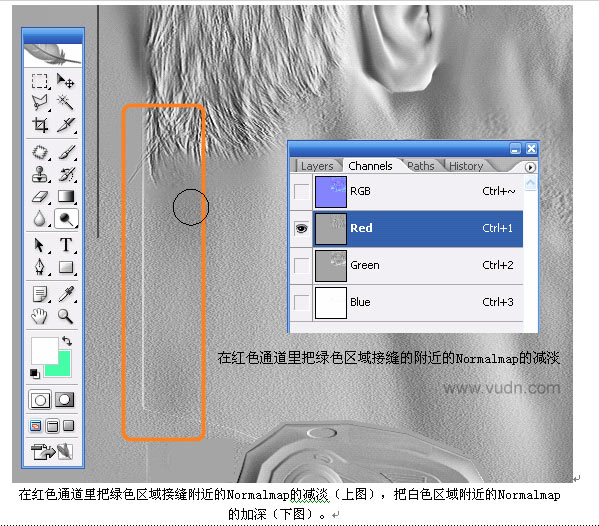The image size is (599, 526).
Task: Switch to the Layers tab
Action: pyautogui.click(x=317, y=166)
